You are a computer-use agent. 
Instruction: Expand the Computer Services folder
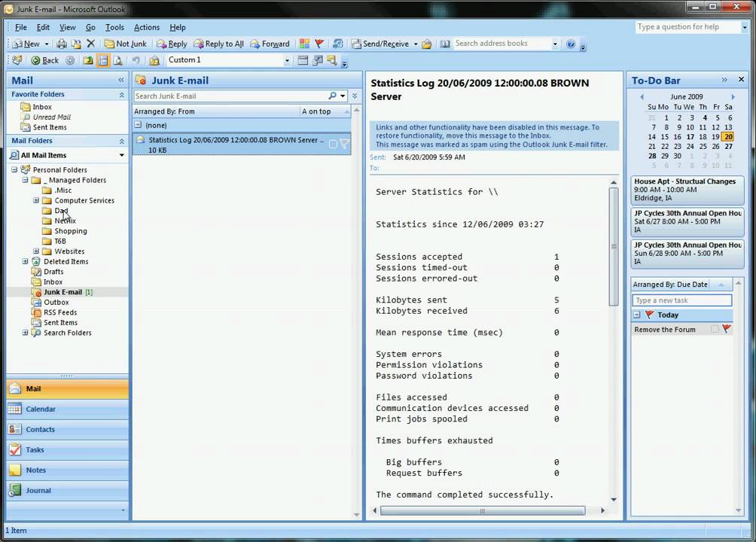pyautogui.click(x=36, y=200)
